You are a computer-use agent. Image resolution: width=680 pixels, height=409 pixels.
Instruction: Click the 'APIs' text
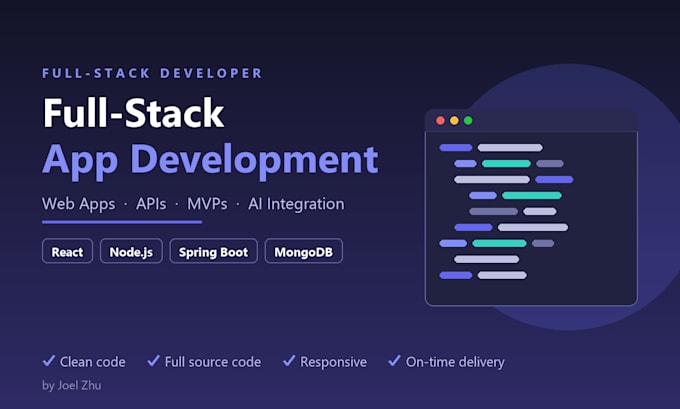(x=151, y=204)
